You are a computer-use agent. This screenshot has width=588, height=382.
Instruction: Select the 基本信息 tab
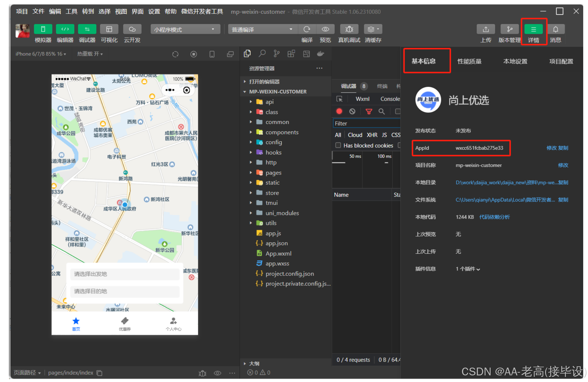click(x=423, y=61)
